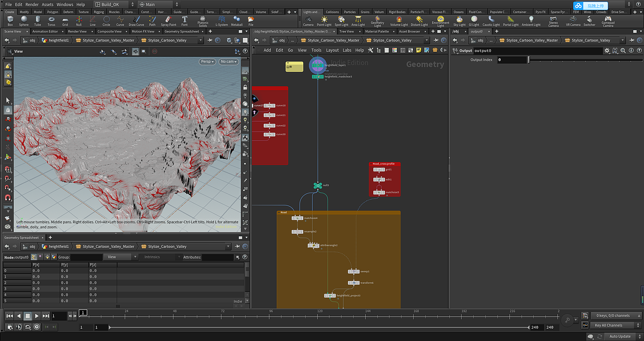
Task: Select the Null shelf tool
Action: pos(79,21)
